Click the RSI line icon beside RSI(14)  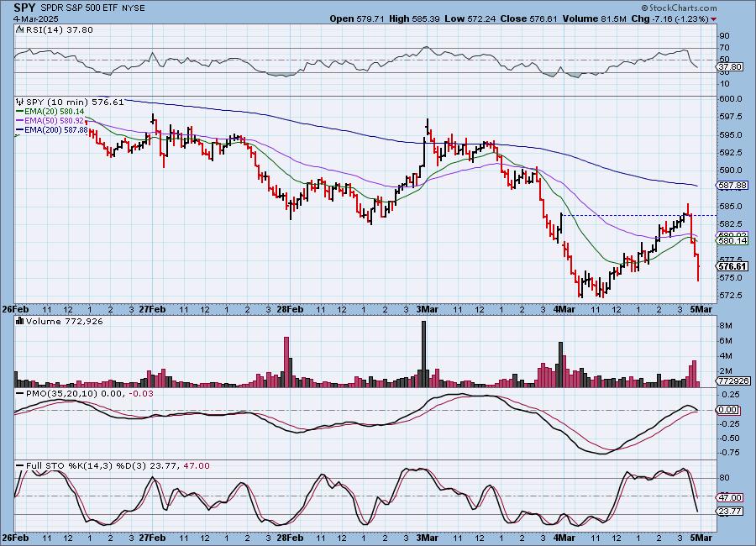(x=20, y=29)
